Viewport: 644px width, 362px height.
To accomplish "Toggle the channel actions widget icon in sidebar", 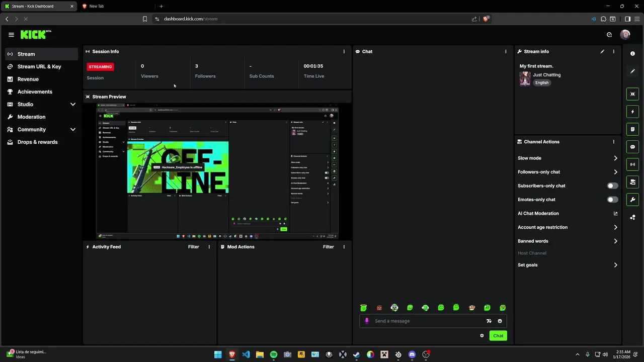I will pos(633,182).
